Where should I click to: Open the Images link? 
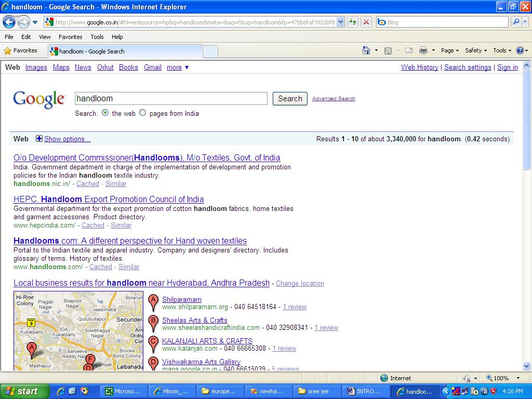click(x=36, y=67)
